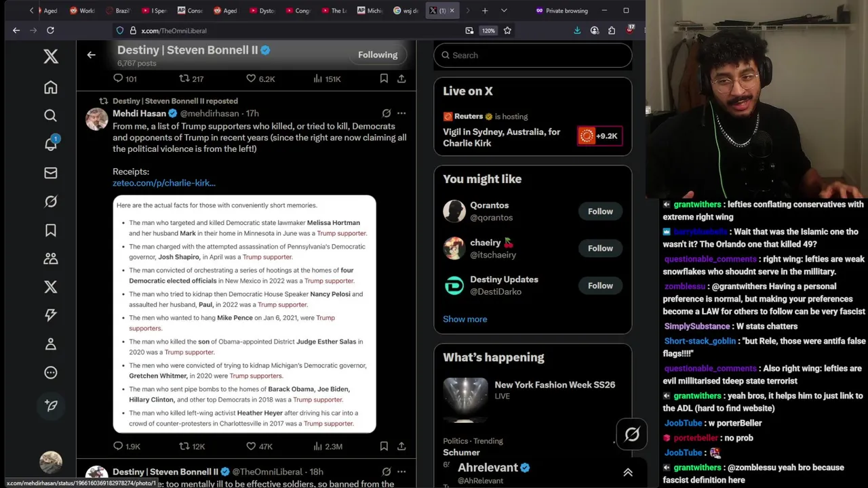Open Communities icon in sidebar
Screen dimensions: 868x488
pyautogui.click(x=51, y=258)
